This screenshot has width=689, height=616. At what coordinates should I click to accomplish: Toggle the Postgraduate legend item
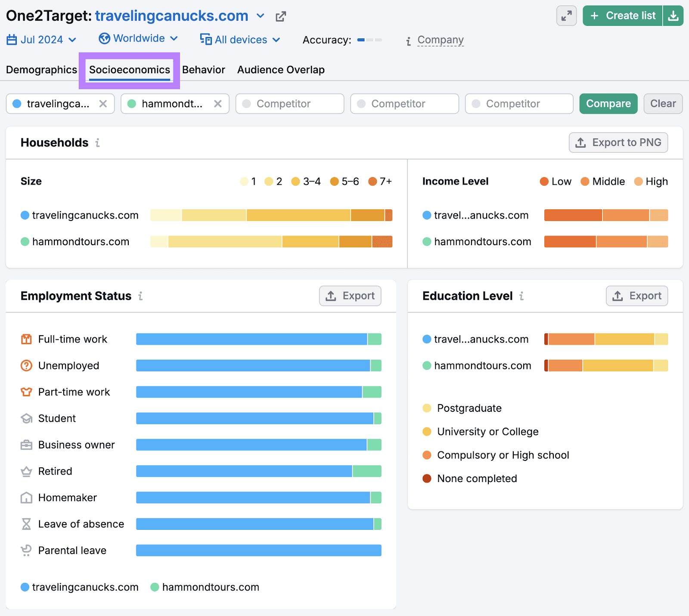click(463, 408)
